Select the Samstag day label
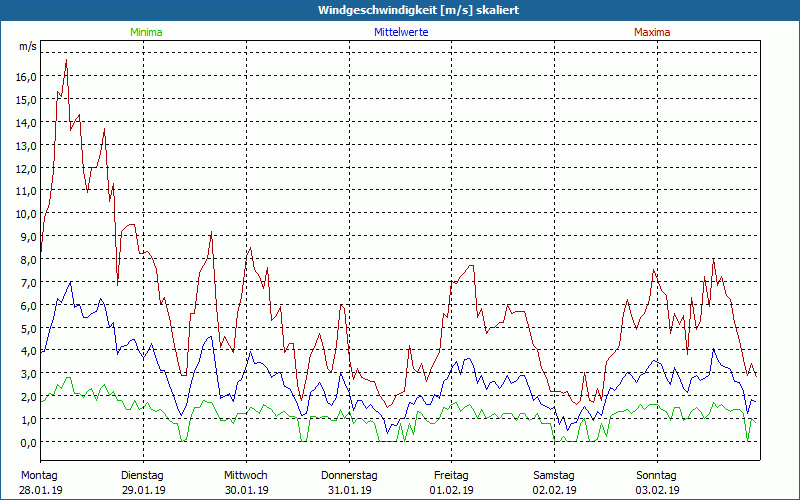This screenshot has height=500, width=800. (x=554, y=475)
